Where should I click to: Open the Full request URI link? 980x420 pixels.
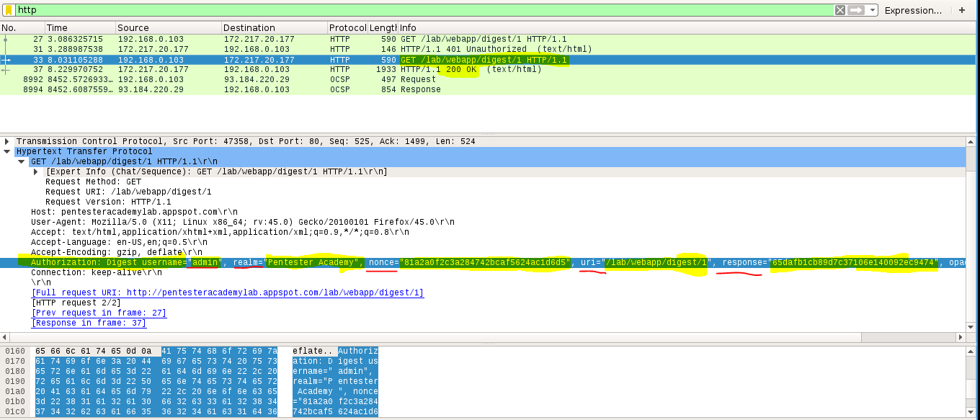pyautogui.click(x=228, y=293)
